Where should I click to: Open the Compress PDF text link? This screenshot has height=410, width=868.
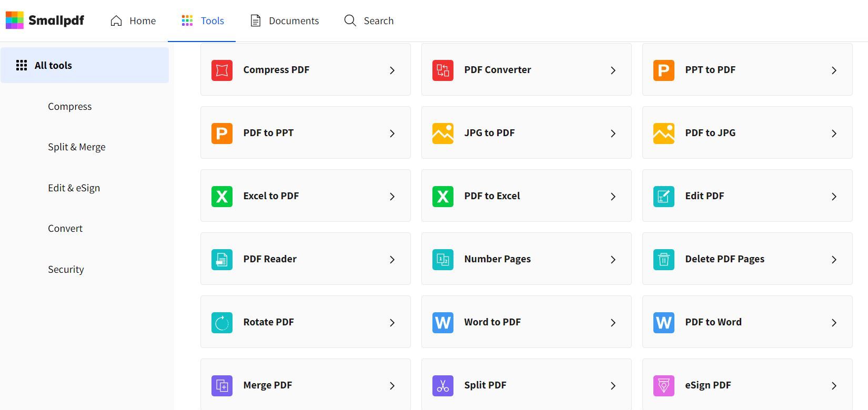(276, 70)
